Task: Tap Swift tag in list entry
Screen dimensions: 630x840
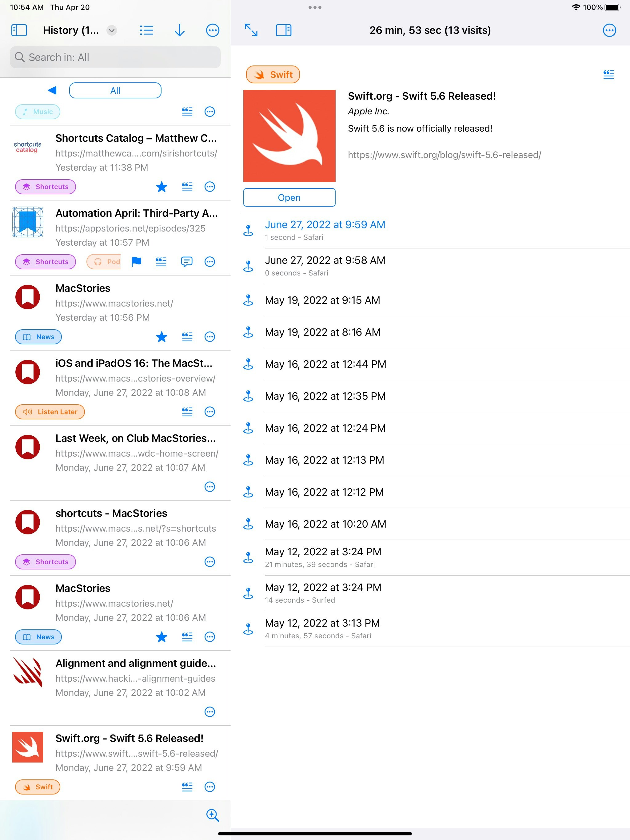Action: click(x=38, y=787)
